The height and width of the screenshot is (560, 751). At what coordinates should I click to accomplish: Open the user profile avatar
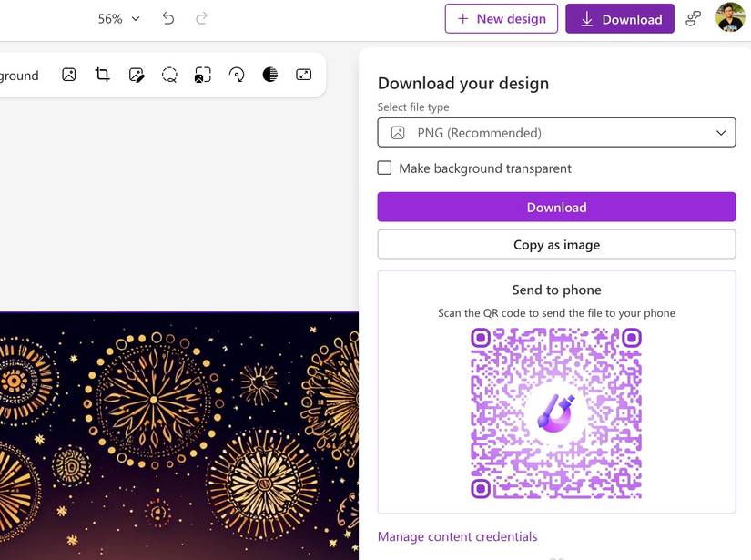pos(730,17)
